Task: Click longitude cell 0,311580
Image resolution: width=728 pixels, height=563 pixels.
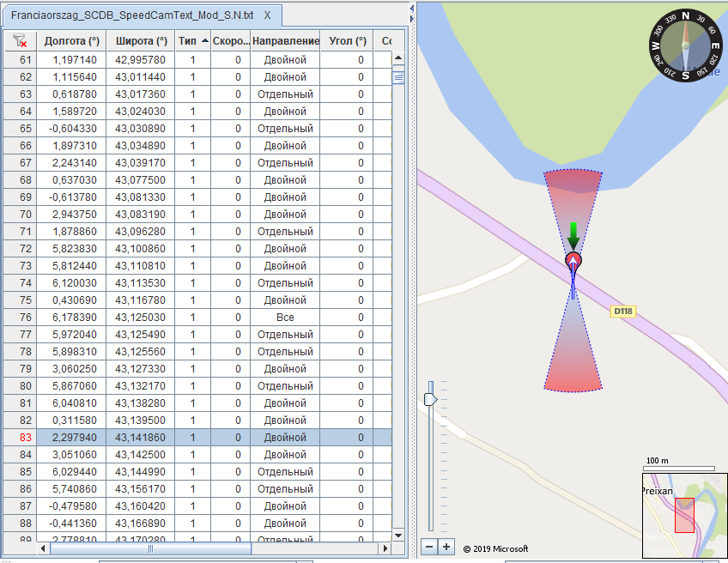Action: (x=72, y=421)
